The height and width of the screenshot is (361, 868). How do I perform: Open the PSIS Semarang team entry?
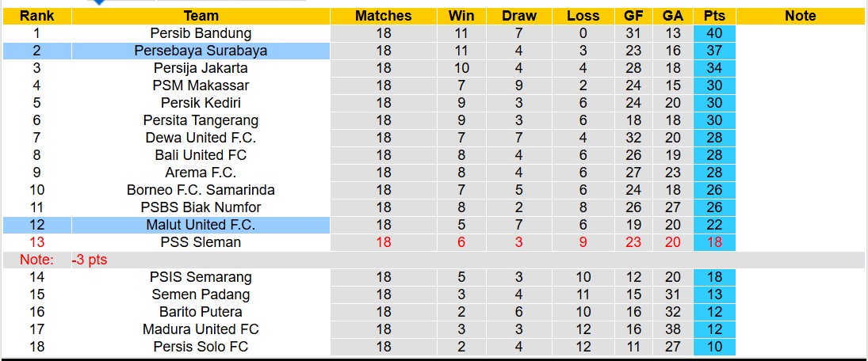pos(201,277)
